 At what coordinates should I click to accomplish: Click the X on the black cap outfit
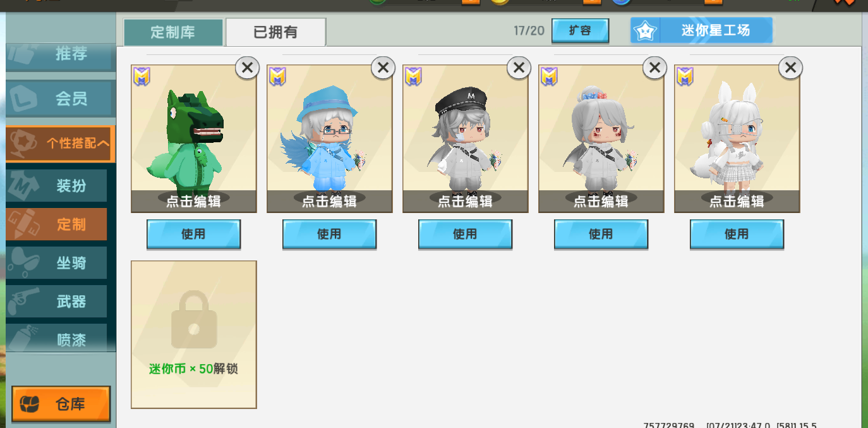[x=519, y=68]
